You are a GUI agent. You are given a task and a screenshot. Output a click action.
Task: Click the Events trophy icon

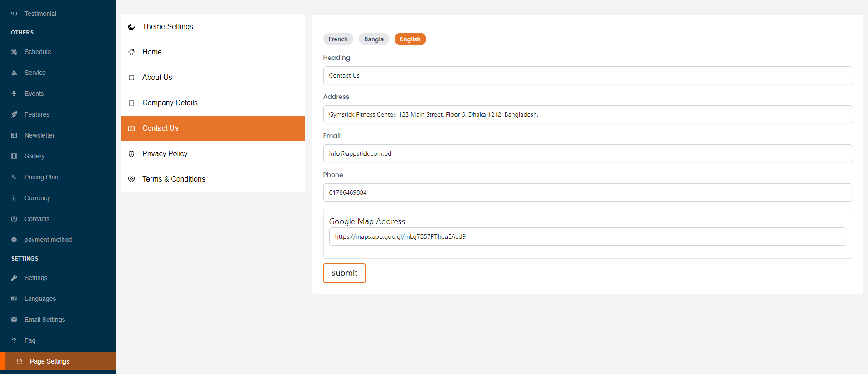[14, 93]
